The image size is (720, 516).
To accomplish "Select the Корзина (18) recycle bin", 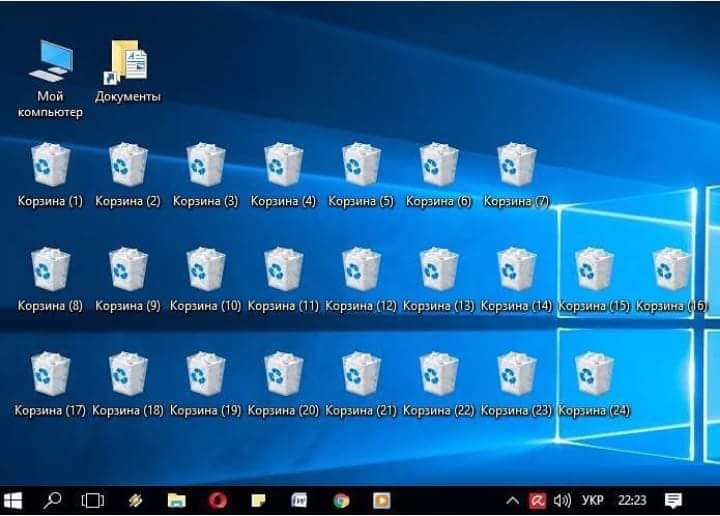I will point(128,384).
